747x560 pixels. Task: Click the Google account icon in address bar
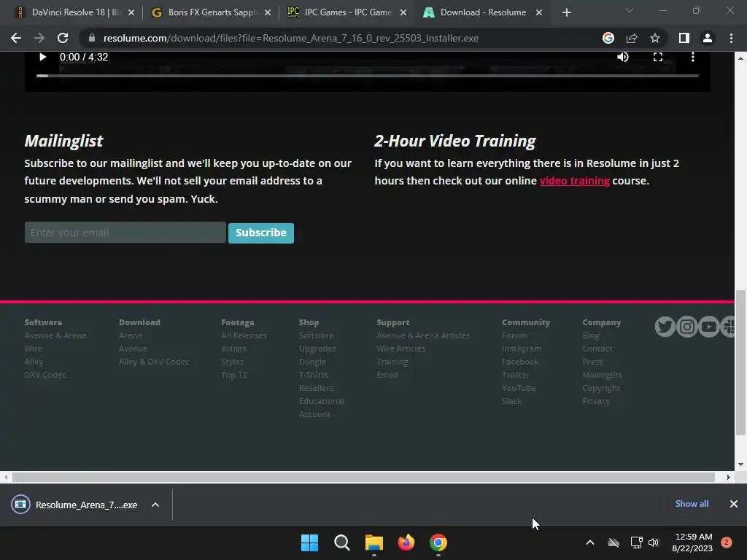click(608, 38)
